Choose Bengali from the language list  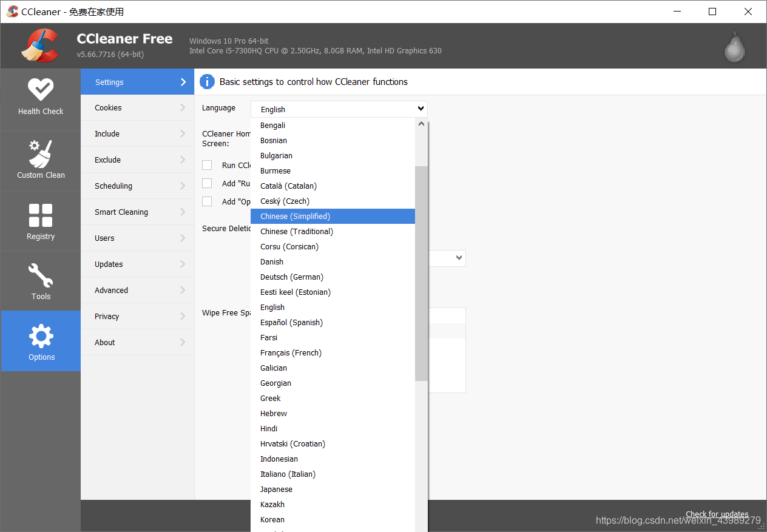click(333, 126)
